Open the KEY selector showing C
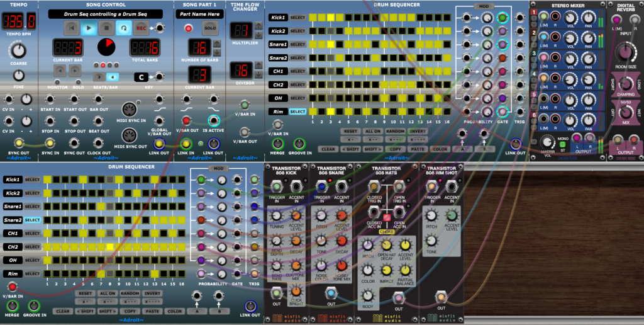 (x=142, y=77)
